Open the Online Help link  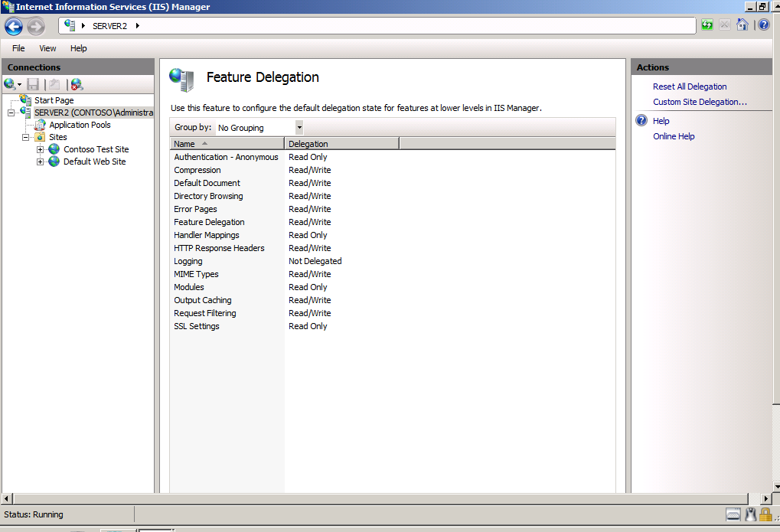click(x=674, y=136)
